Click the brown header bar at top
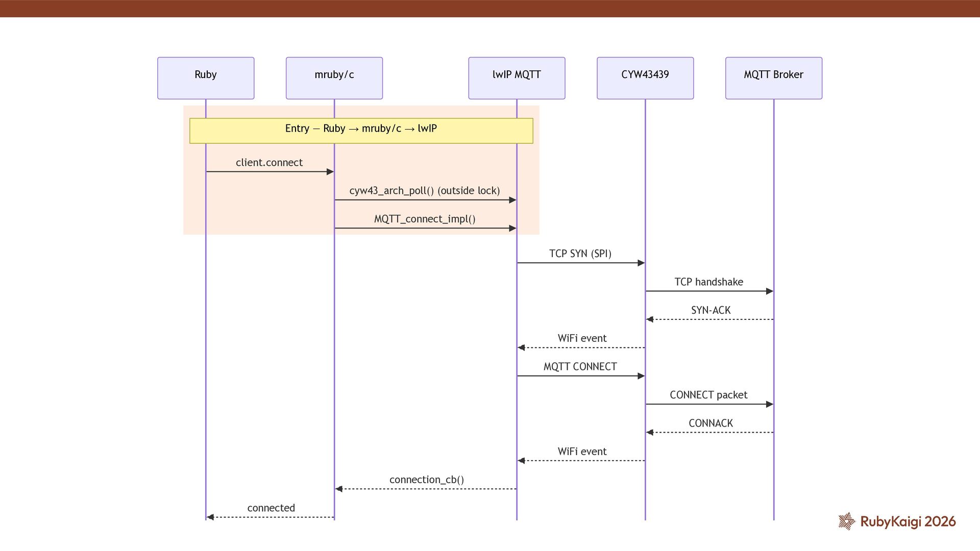This screenshot has height=551, width=980. (x=490, y=9)
